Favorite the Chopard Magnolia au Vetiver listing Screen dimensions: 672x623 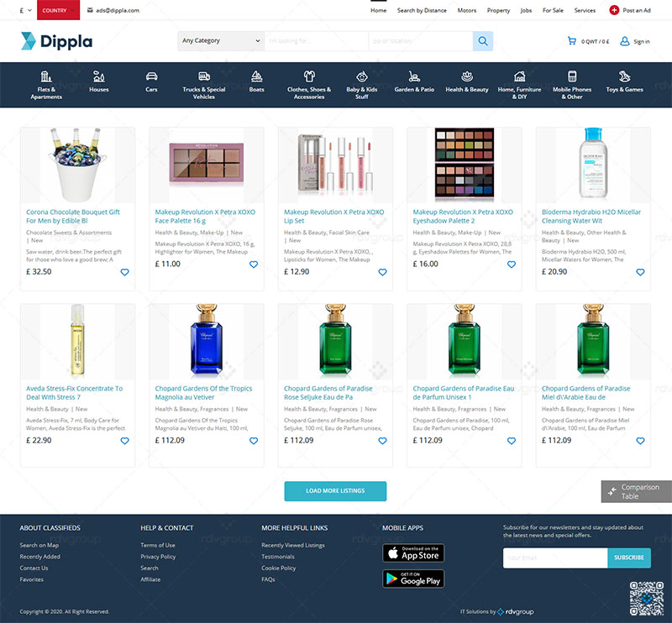[254, 441]
